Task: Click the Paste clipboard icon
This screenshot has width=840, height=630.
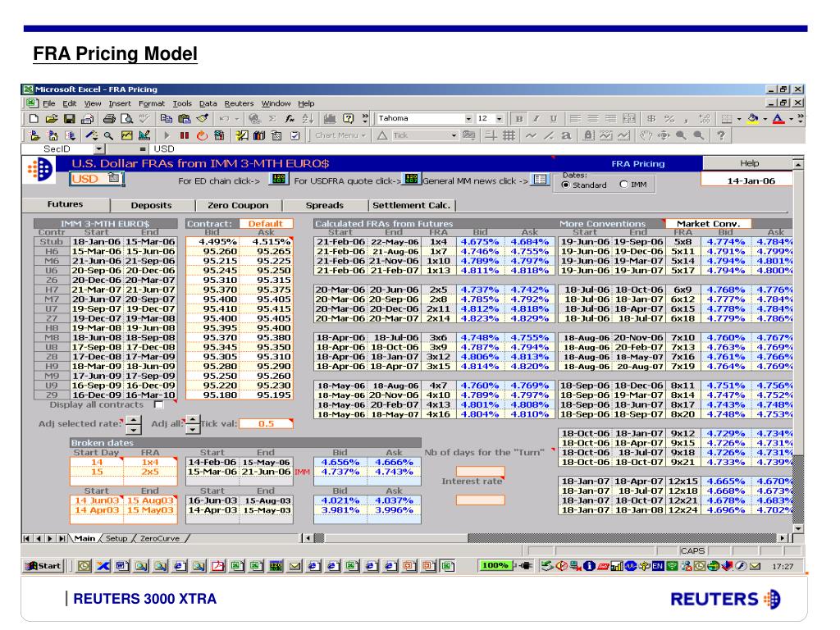Action: click(185, 119)
